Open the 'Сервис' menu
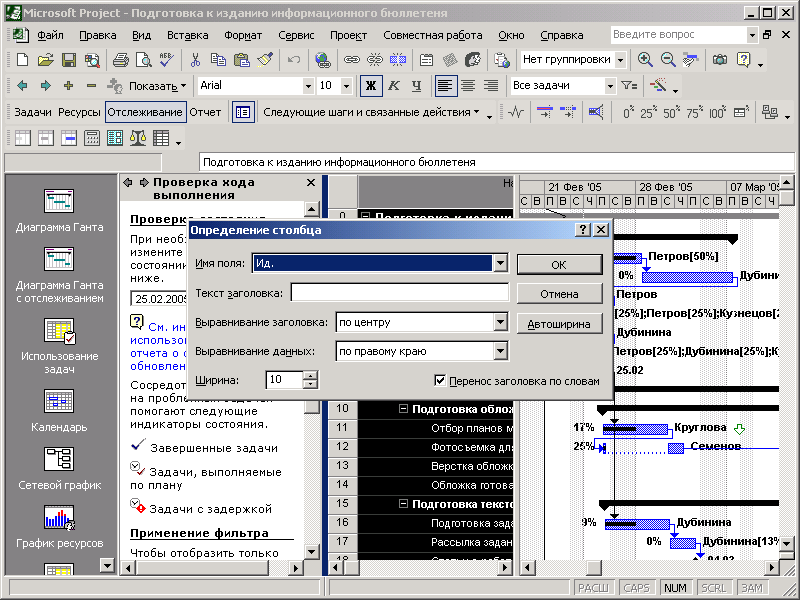The height and width of the screenshot is (600, 800). click(x=296, y=35)
